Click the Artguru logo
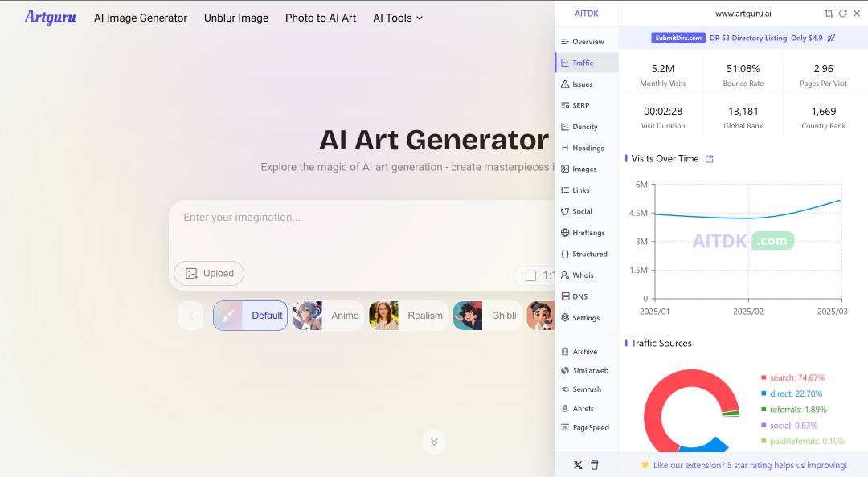Image resolution: width=868 pixels, height=477 pixels. pyautogui.click(x=51, y=18)
